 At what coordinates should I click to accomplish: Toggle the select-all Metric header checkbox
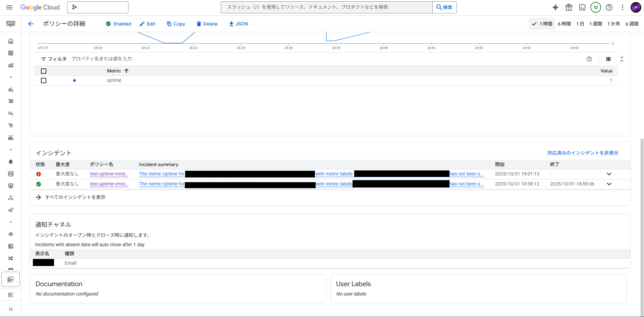(x=44, y=71)
